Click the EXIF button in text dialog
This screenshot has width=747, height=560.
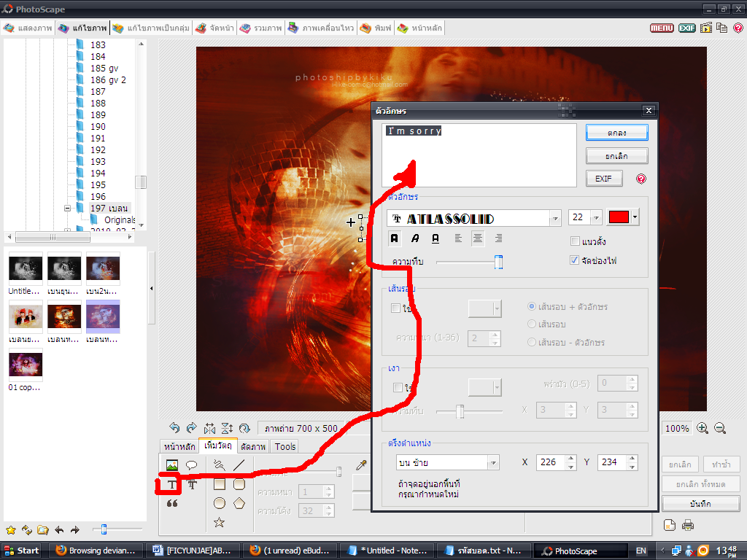click(x=603, y=179)
